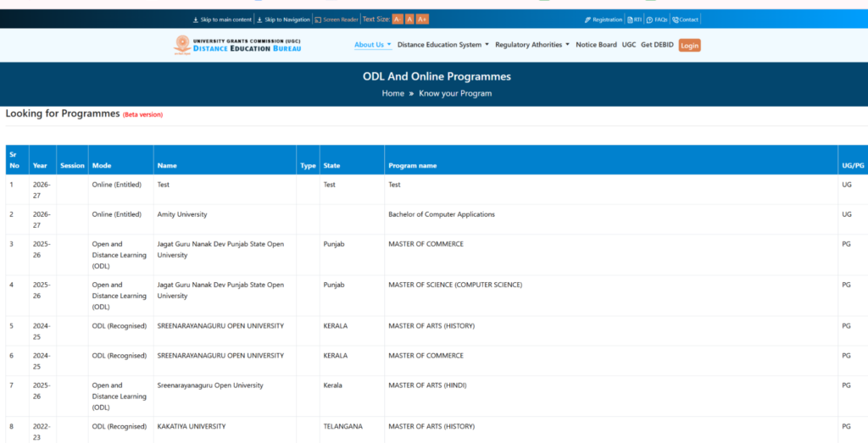Screen dimensions: 868x443
Task: Open the UGC menu item in the navigation bar
Action: 629,45
